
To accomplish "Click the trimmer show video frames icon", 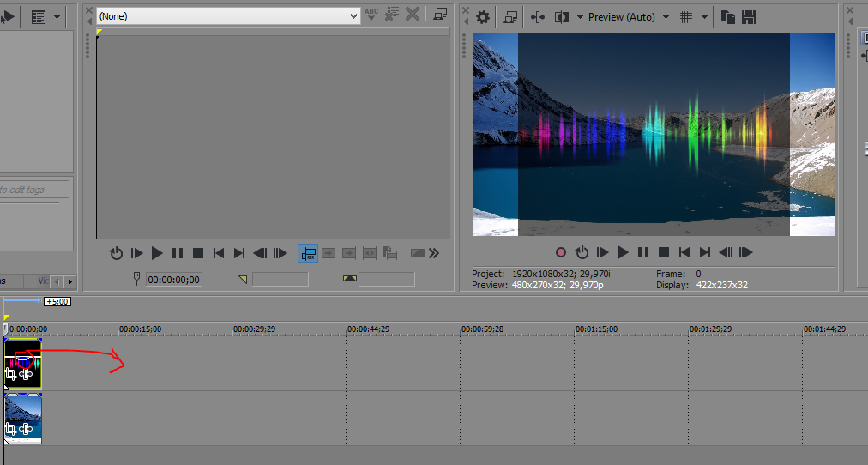I will tap(418, 254).
